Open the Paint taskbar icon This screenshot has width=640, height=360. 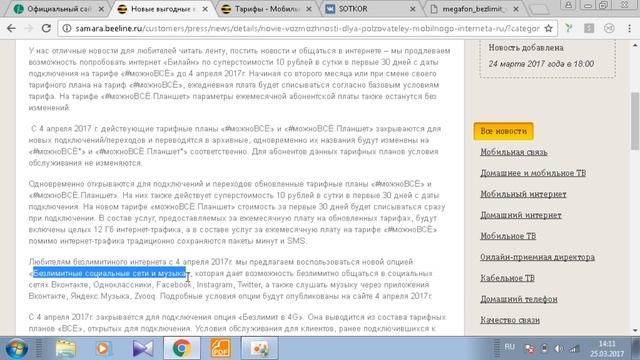(259, 349)
